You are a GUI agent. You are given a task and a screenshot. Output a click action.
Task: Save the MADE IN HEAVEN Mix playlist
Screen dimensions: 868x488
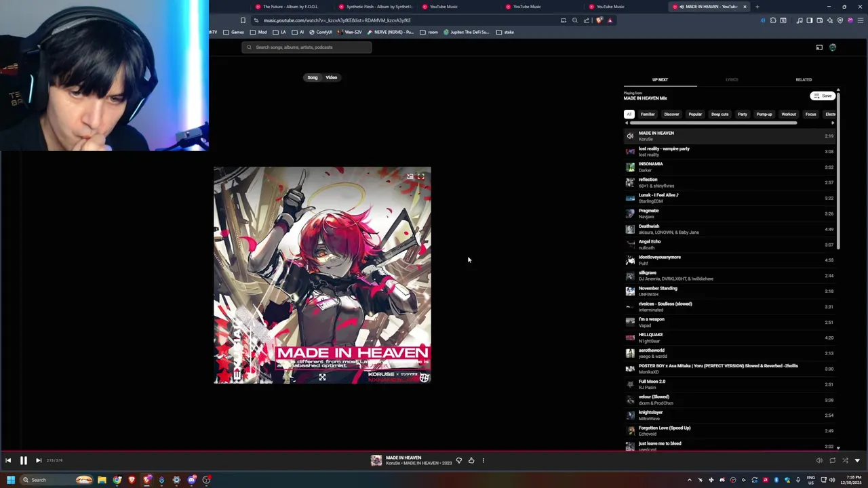pyautogui.click(x=823, y=96)
